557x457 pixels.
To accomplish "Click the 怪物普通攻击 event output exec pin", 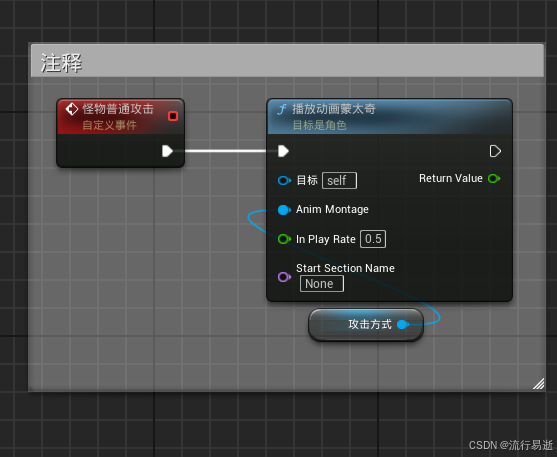I will pyautogui.click(x=167, y=151).
